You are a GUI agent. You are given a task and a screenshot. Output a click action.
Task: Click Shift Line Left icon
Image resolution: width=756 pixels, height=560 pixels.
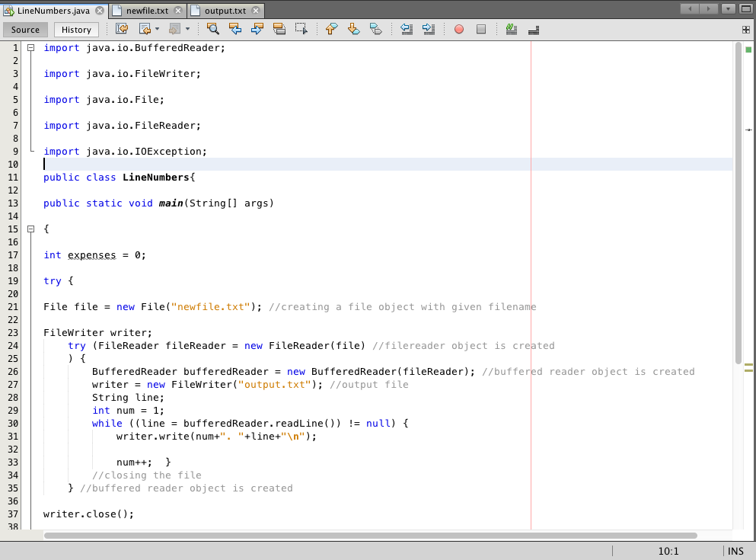pos(407,29)
